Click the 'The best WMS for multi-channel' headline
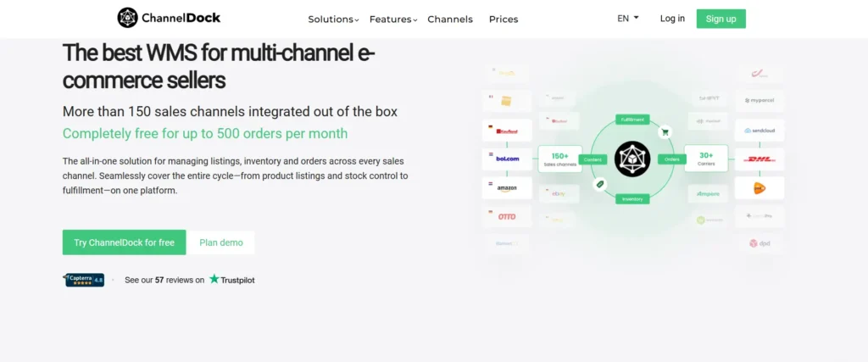This screenshot has height=362, width=868. [219, 67]
